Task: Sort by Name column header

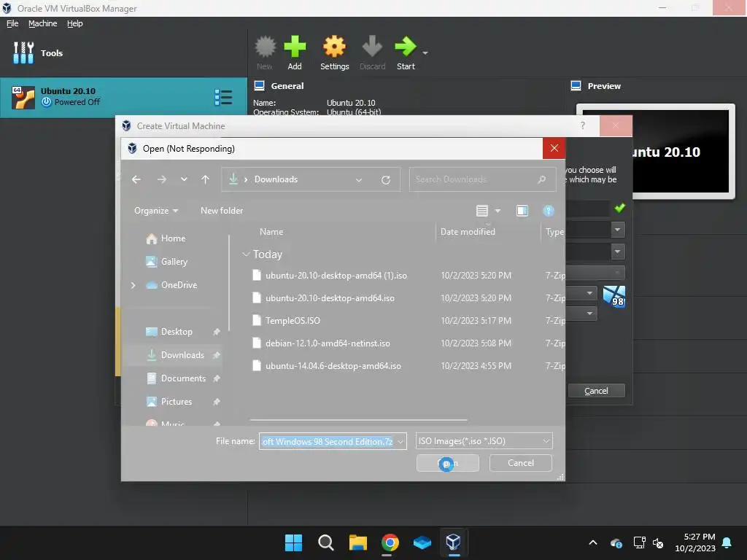Action: (271, 232)
